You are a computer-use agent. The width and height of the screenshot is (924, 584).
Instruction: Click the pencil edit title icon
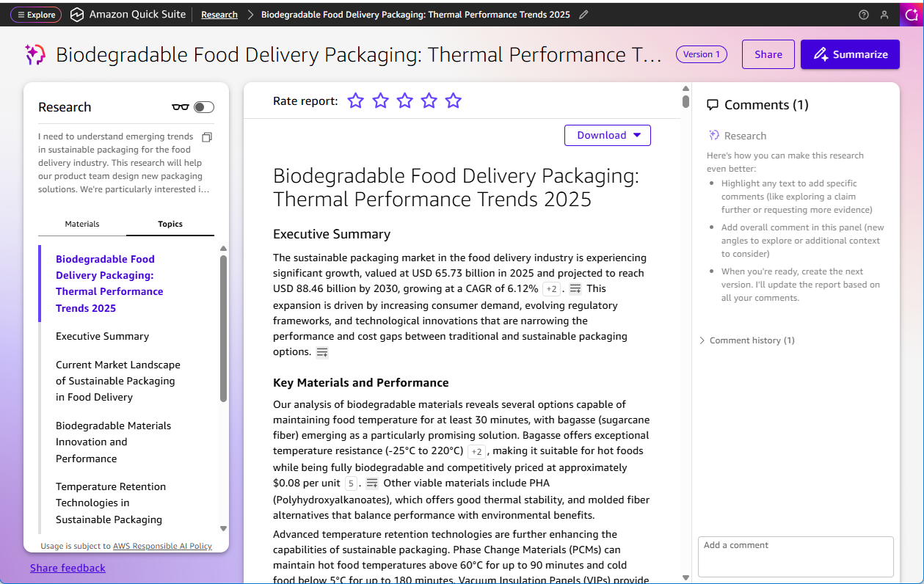tap(583, 15)
